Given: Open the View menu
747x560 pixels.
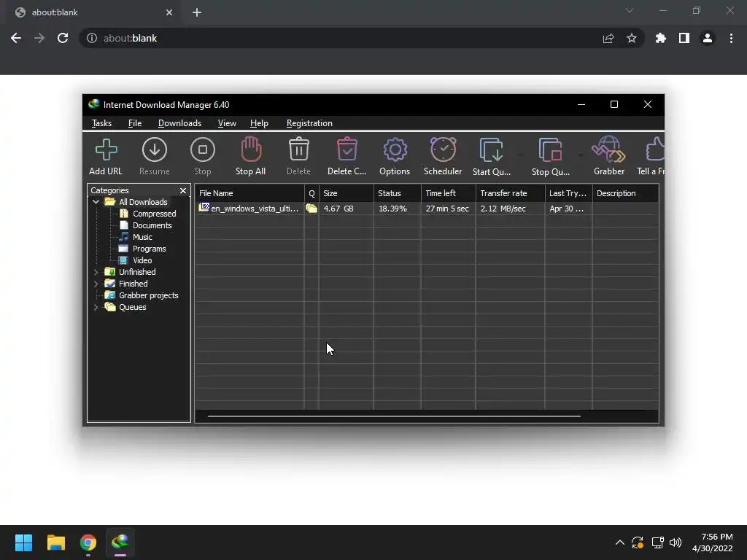Looking at the screenshot, I should pyautogui.click(x=227, y=123).
